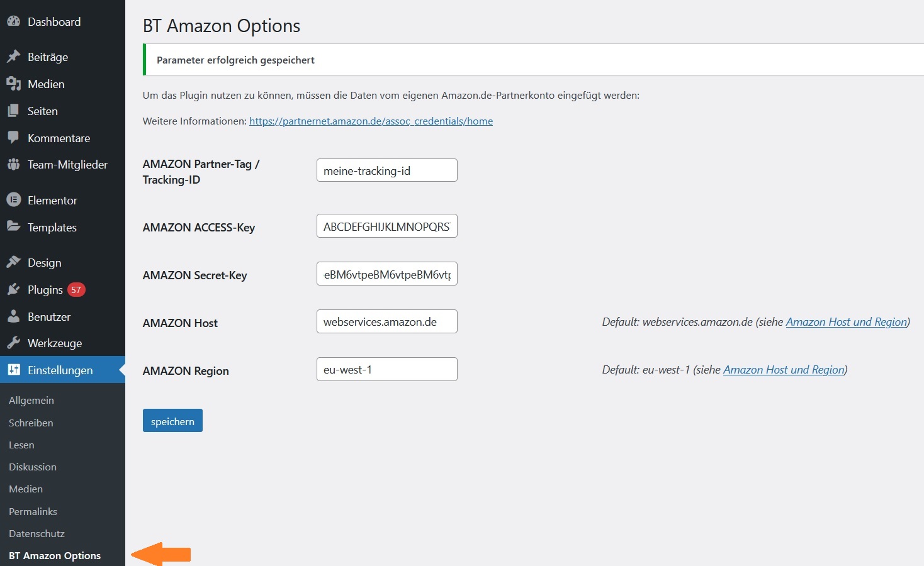Click the Design paintbrush icon
Viewport: 924px width, 566px height.
pyautogui.click(x=13, y=262)
